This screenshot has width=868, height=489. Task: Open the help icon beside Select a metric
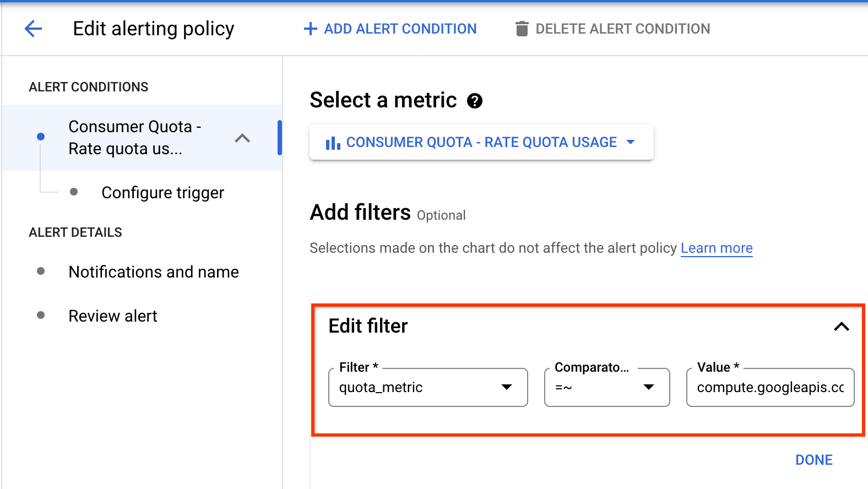pyautogui.click(x=474, y=101)
